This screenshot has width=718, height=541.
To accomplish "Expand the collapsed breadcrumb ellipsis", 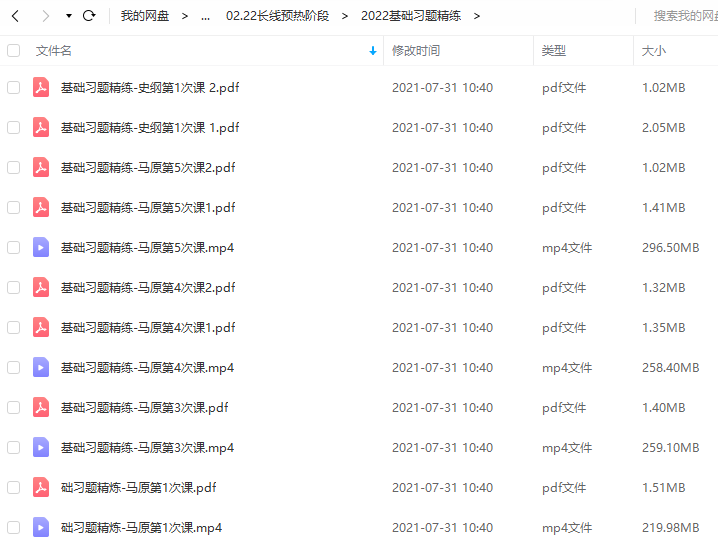I will point(206,16).
